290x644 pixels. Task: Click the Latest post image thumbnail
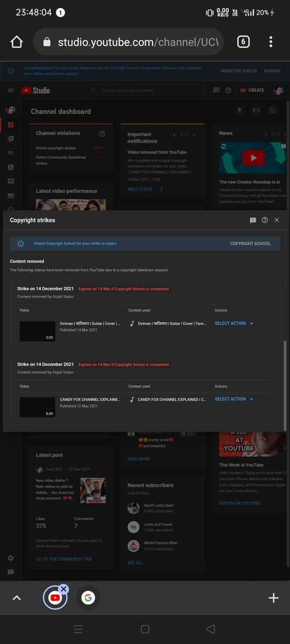[92, 491]
